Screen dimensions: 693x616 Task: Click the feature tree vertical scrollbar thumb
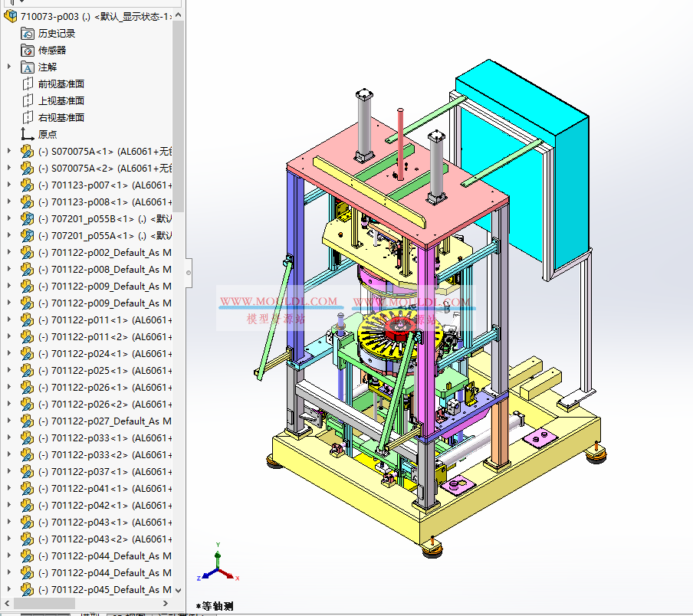[x=179, y=115]
